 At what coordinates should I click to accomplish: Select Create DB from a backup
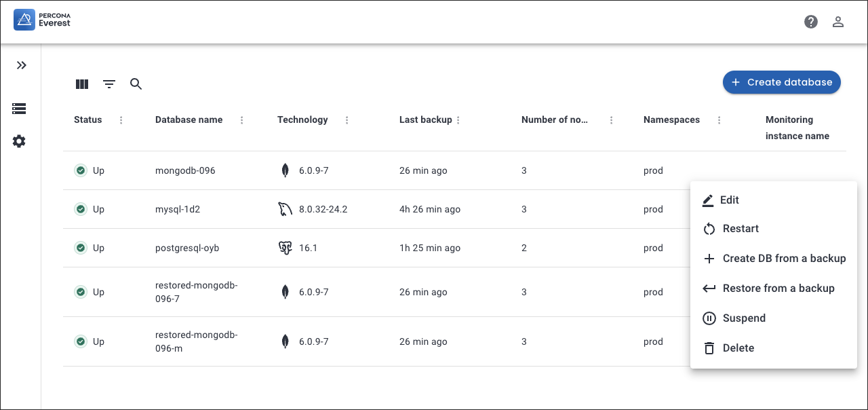[784, 259]
